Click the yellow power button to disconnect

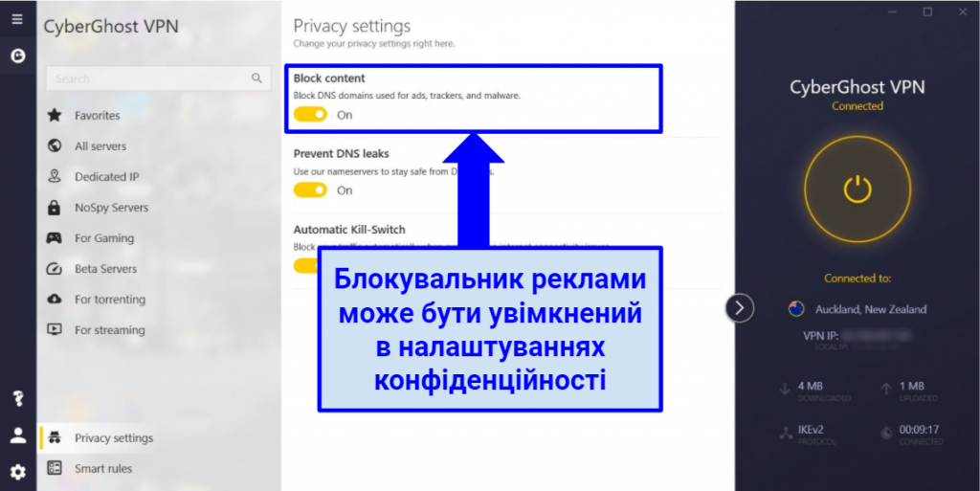pos(857,190)
